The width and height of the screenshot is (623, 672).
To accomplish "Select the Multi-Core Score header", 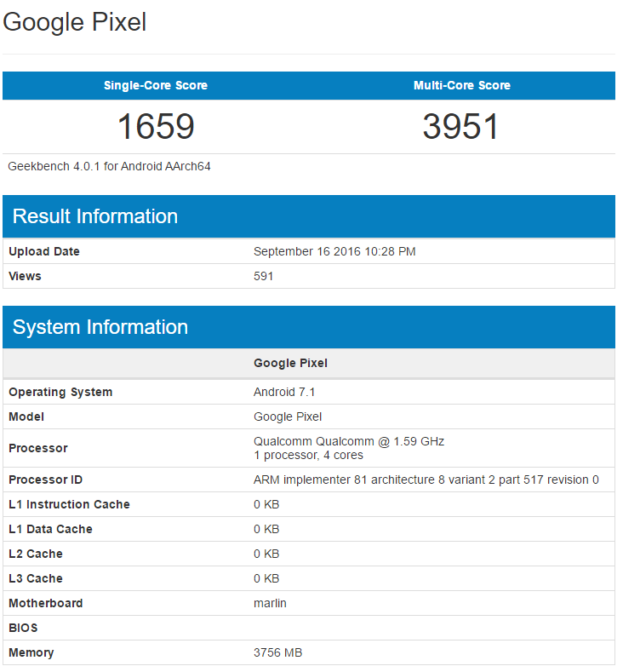I will (x=461, y=85).
